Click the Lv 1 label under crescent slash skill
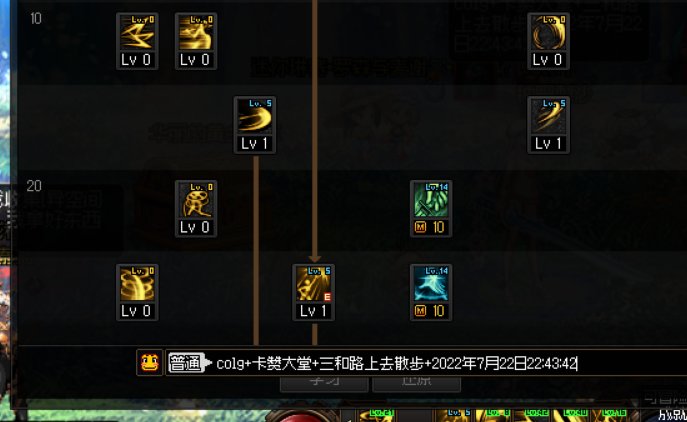687x422 pixels. (255, 144)
